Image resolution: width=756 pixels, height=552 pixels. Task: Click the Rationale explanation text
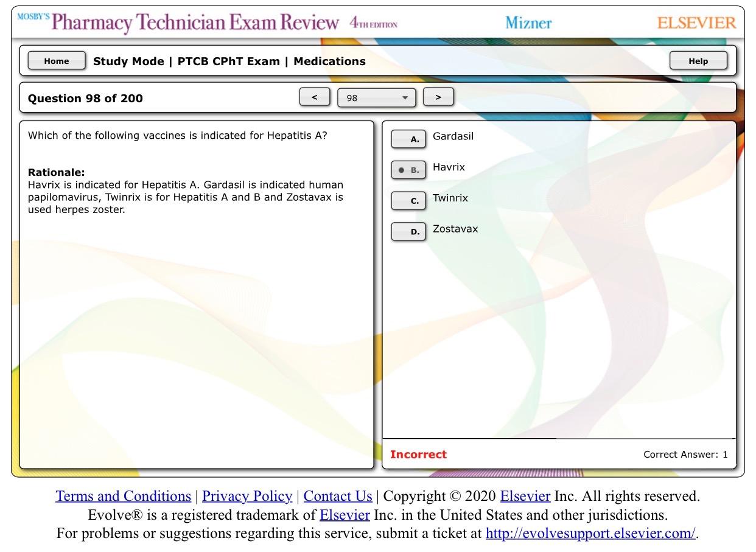point(185,197)
